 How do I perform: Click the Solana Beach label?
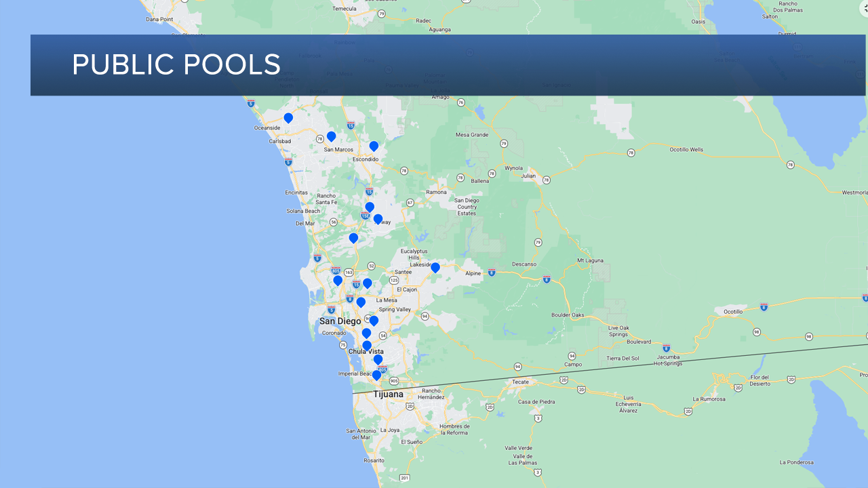pos(303,211)
